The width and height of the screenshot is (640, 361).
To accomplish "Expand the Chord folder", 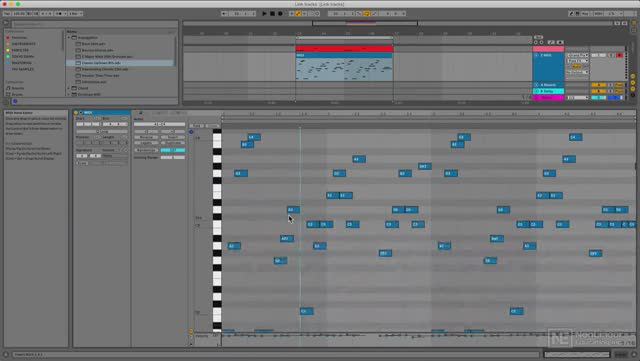I will 69,88.
